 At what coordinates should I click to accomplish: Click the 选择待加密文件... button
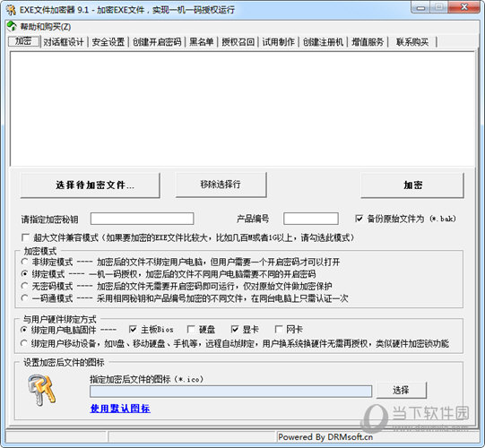click(90, 185)
